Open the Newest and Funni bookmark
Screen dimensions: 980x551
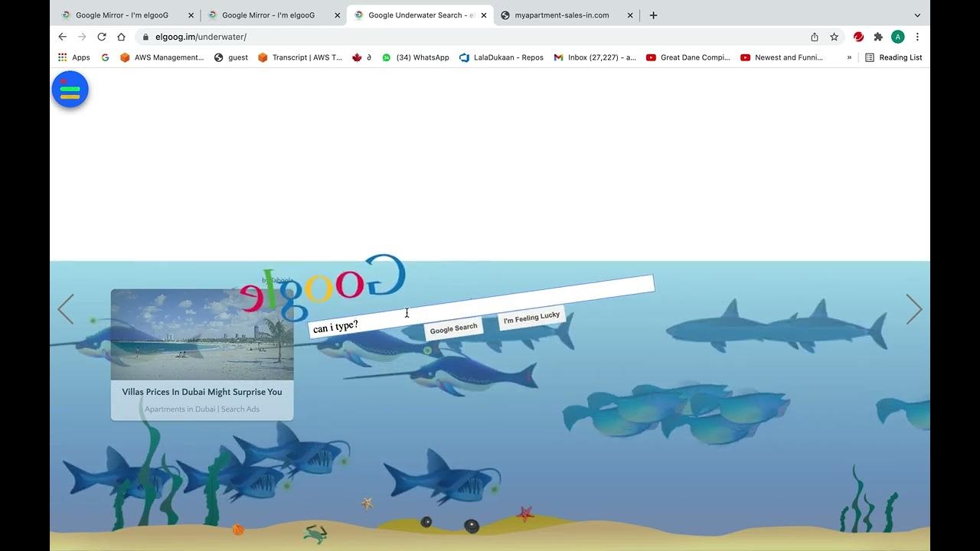coord(782,57)
